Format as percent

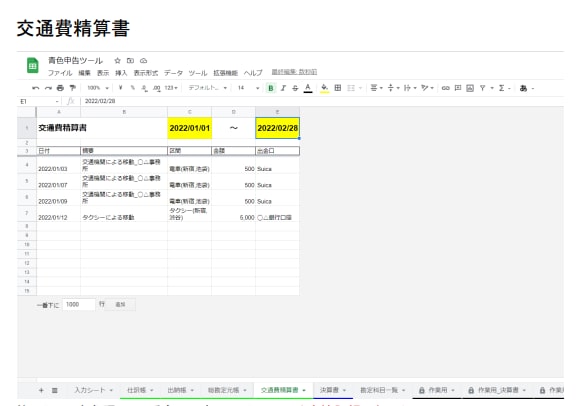pyautogui.click(x=133, y=88)
